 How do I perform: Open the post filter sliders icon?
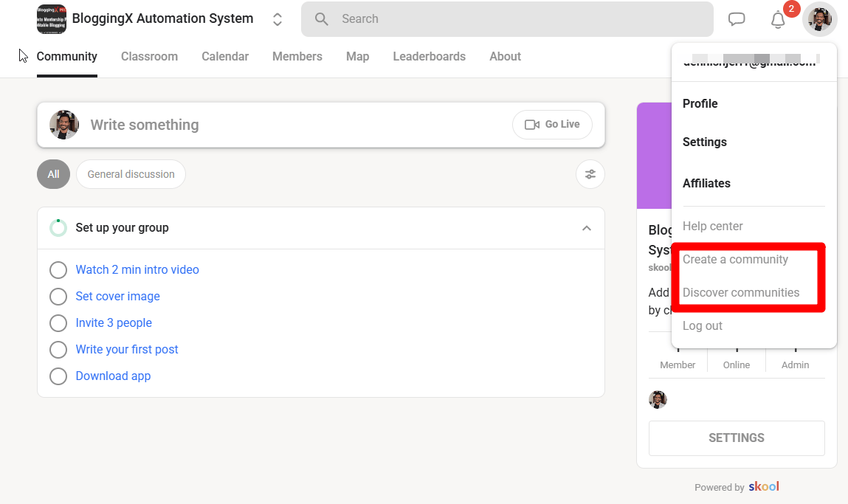tap(590, 174)
